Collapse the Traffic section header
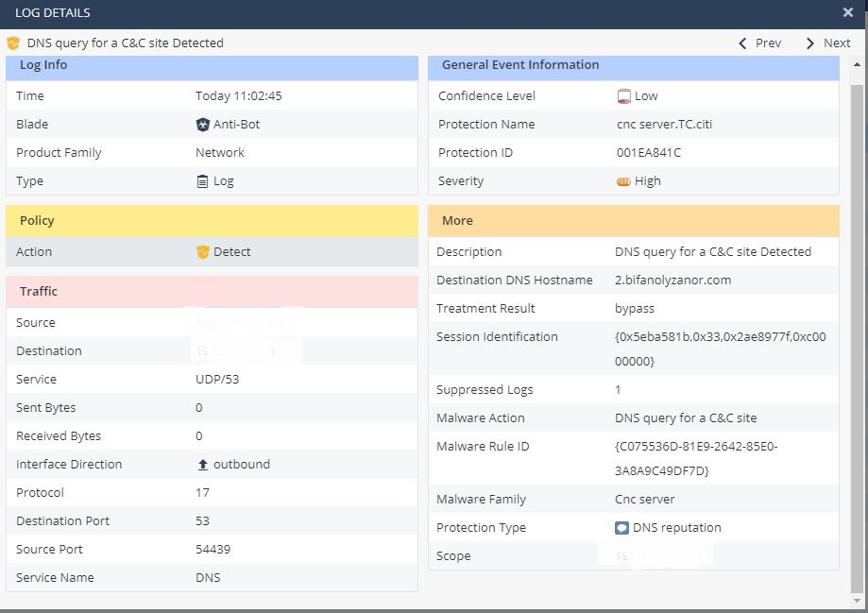The image size is (868, 613). coord(212,292)
